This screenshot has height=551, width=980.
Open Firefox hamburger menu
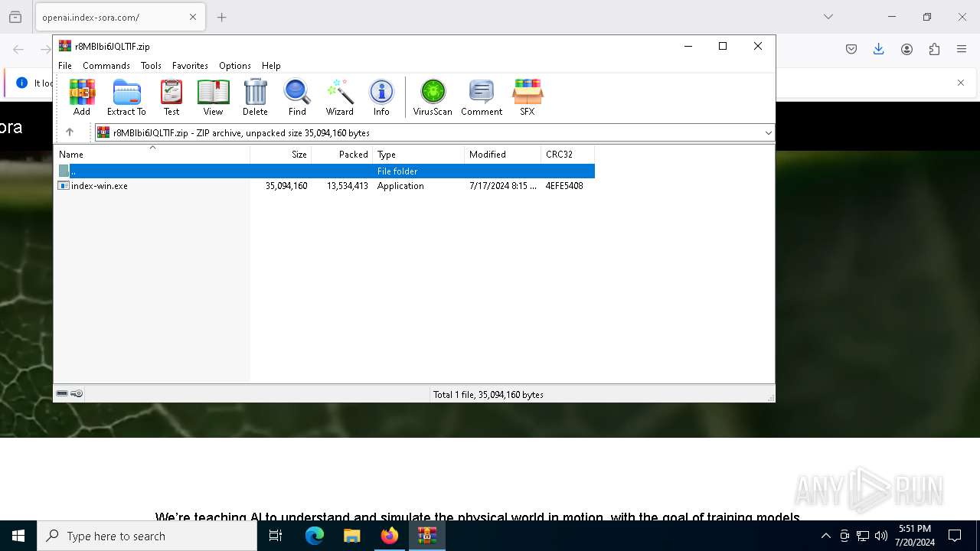point(962,49)
